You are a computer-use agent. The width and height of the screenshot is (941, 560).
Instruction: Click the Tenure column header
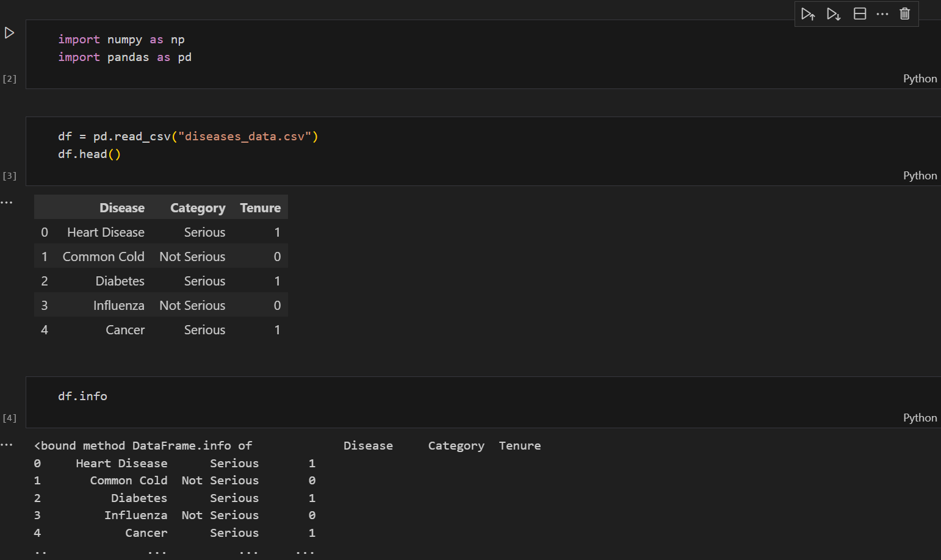click(260, 207)
